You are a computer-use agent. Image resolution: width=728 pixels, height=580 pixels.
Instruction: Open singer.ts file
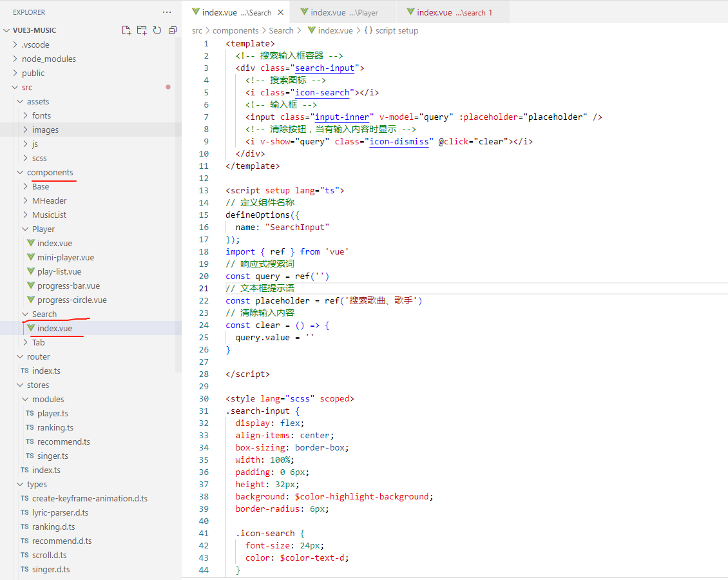52,456
